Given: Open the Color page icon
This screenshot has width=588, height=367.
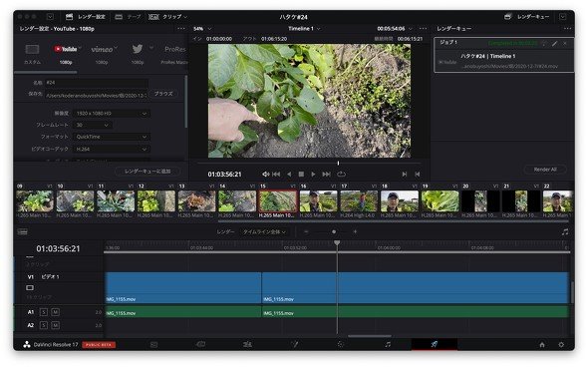Looking at the screenshot, I should [341, 344].
